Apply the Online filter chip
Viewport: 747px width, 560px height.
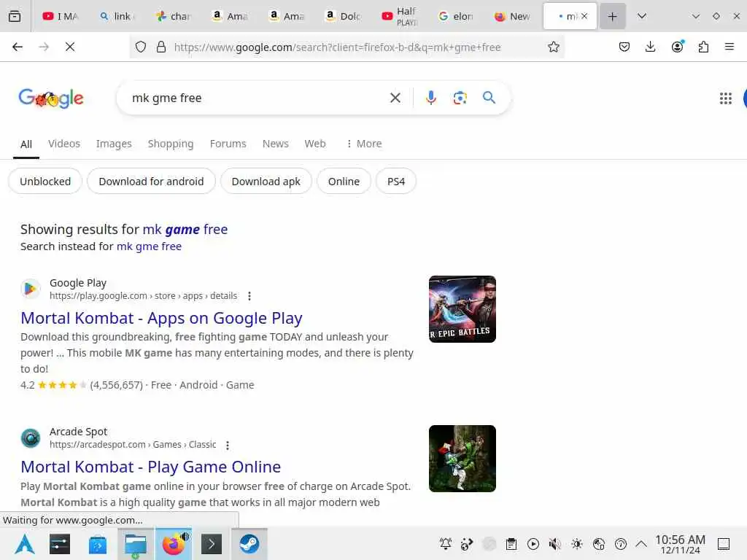point(344,182)
